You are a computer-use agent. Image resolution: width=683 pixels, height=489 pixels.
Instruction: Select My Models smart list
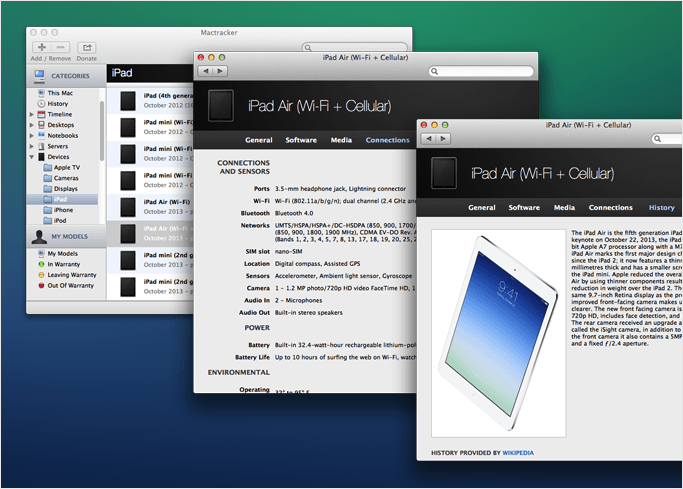coord(62,253)
